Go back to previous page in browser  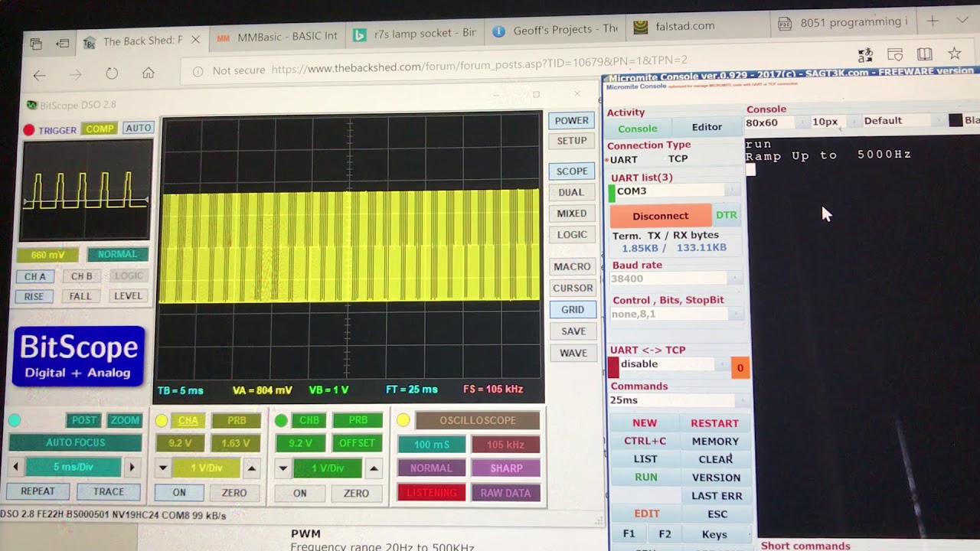39,74
